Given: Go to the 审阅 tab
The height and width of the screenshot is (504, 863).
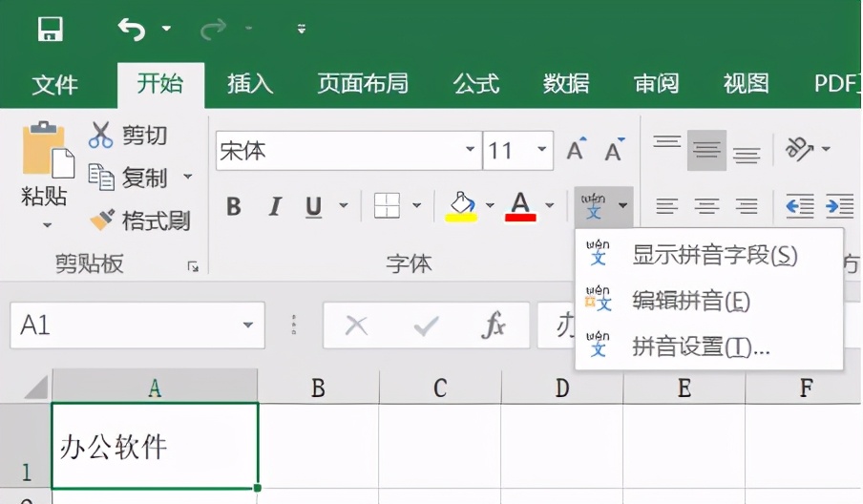Looking at the screenshot, I should [x=656, y=84].
